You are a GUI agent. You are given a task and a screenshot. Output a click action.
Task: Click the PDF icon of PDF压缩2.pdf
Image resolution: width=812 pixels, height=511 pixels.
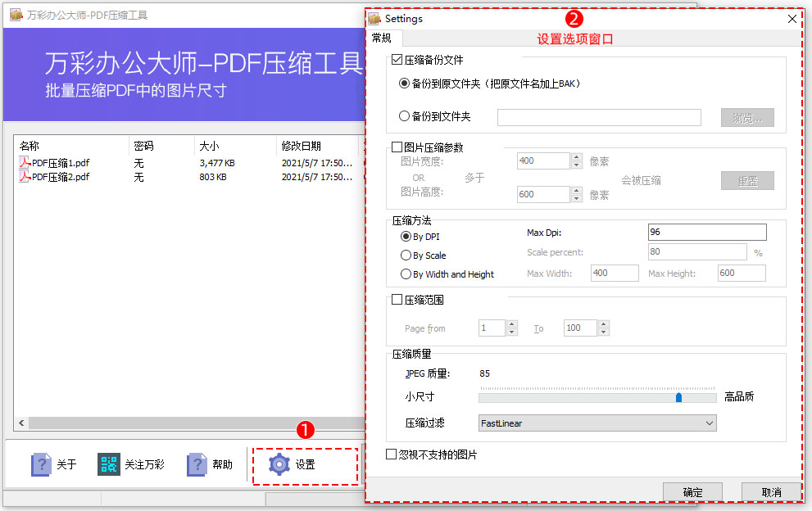25,177
